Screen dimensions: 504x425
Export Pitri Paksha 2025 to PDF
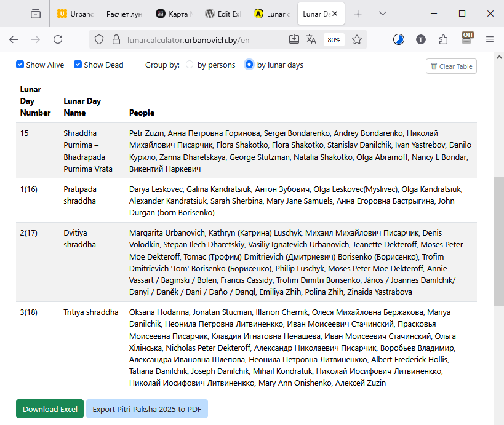(x=146, y=409)
